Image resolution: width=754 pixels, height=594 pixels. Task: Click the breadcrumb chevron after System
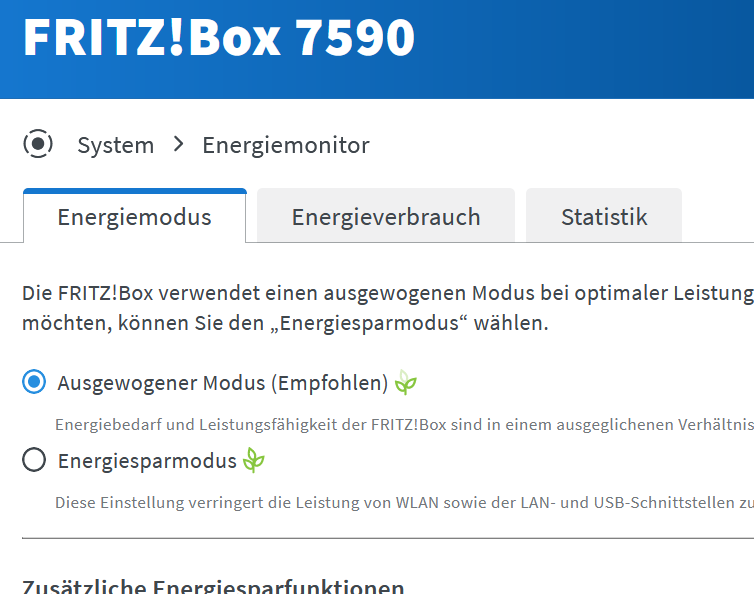(x=178, y=144)
